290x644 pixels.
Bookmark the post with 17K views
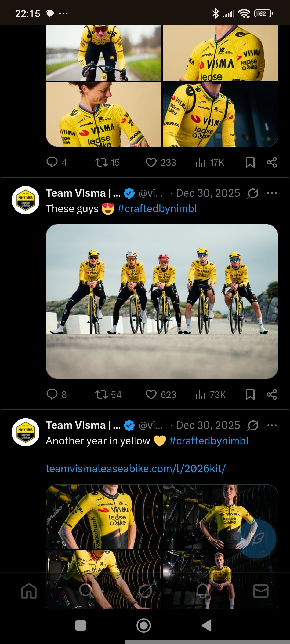coord(250,162)
